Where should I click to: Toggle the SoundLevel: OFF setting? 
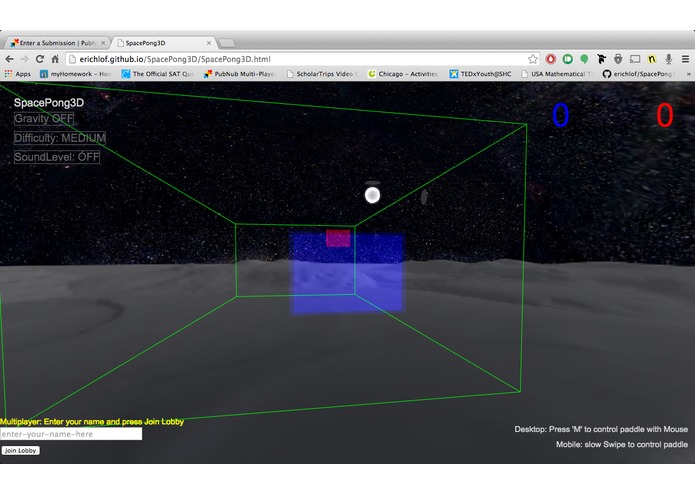tap(57, 157)
